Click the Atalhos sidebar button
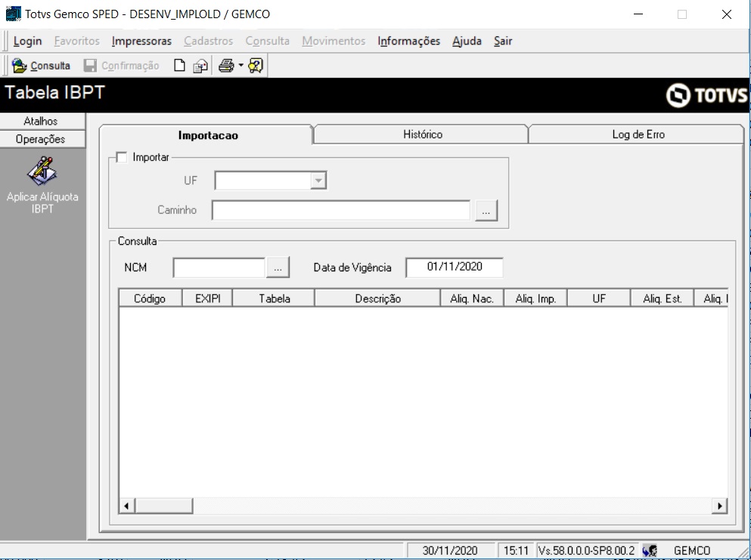This screenshot has width=751, height=560. 41,121
